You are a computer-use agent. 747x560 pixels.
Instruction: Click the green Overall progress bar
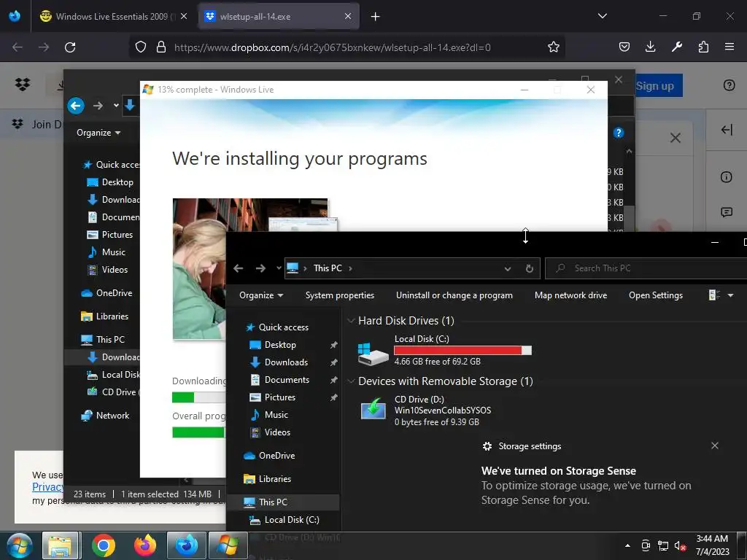pos(198,432)
